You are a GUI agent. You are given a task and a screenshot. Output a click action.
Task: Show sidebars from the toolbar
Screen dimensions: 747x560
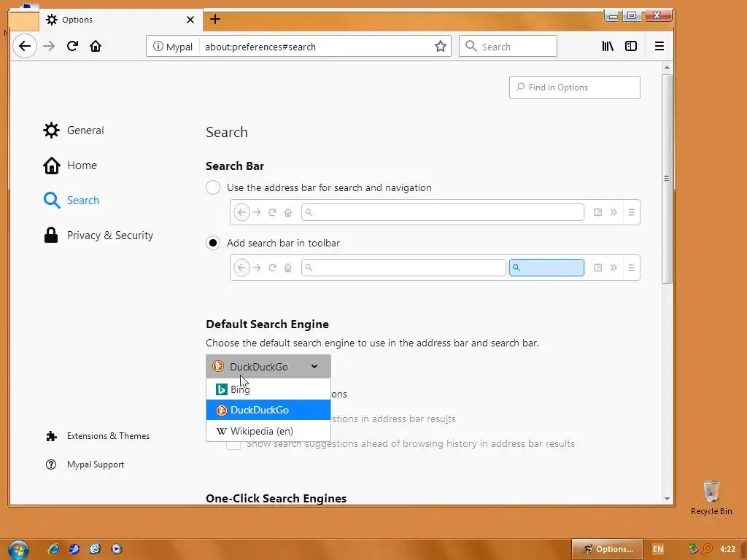631,46
